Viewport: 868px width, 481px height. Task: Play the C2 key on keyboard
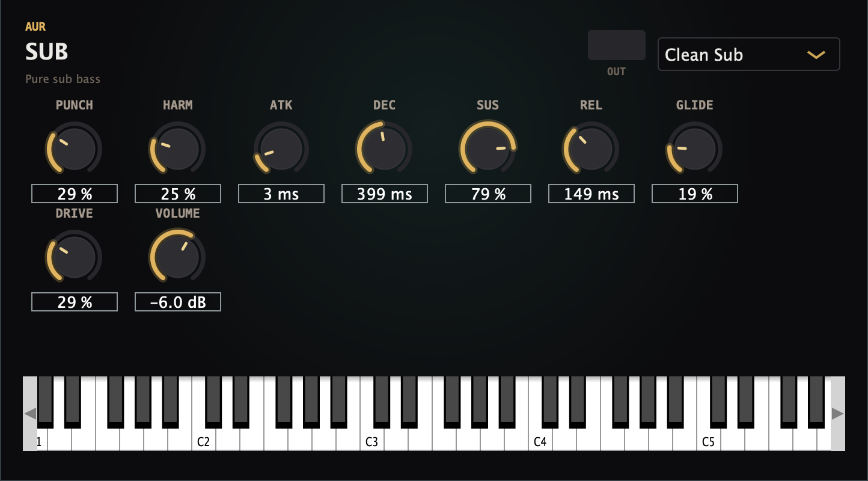pos(204,439)
